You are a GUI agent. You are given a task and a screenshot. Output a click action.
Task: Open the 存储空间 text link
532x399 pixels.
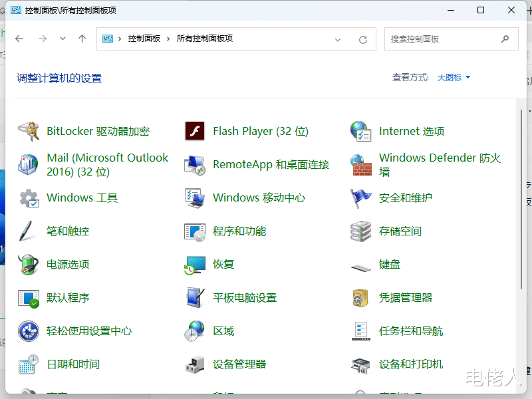[x=400, y=231]
